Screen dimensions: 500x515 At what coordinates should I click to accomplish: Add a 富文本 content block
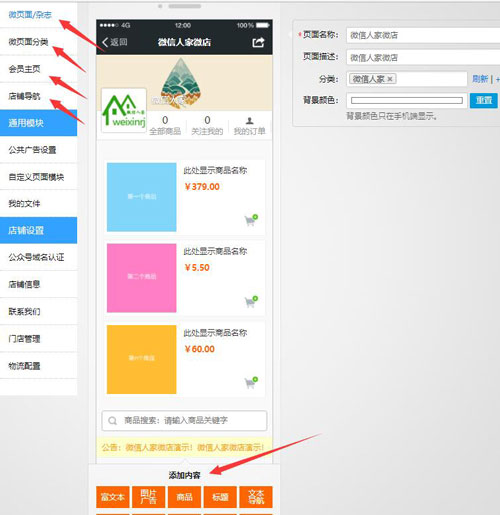(x=113, y=497)
